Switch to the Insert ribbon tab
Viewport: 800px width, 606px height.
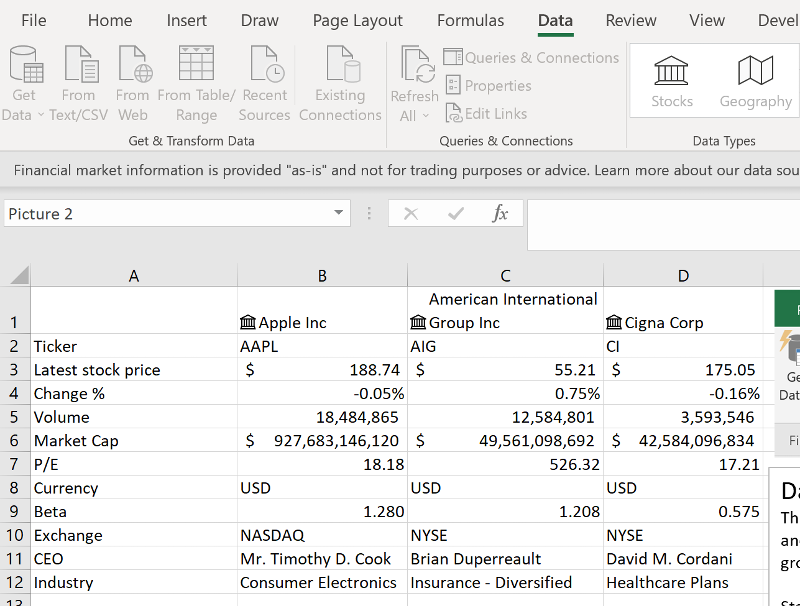click(x=186, y=20)
